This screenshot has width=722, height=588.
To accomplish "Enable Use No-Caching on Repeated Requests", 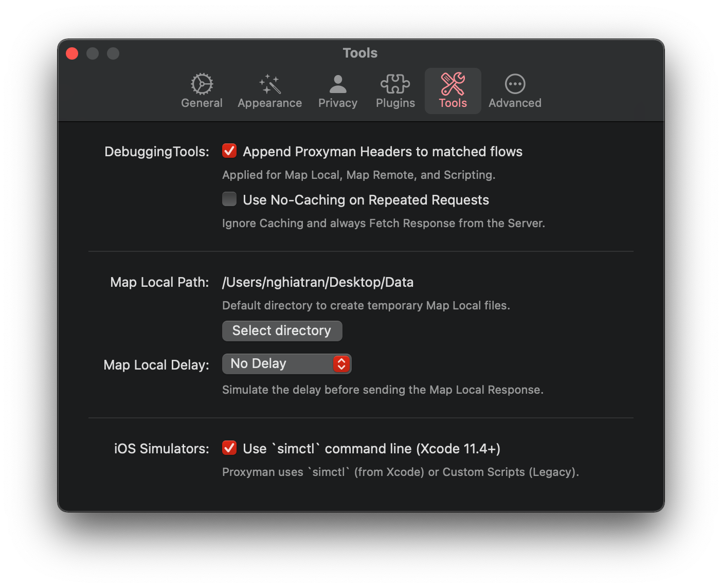I will click(x=229, y=199).
